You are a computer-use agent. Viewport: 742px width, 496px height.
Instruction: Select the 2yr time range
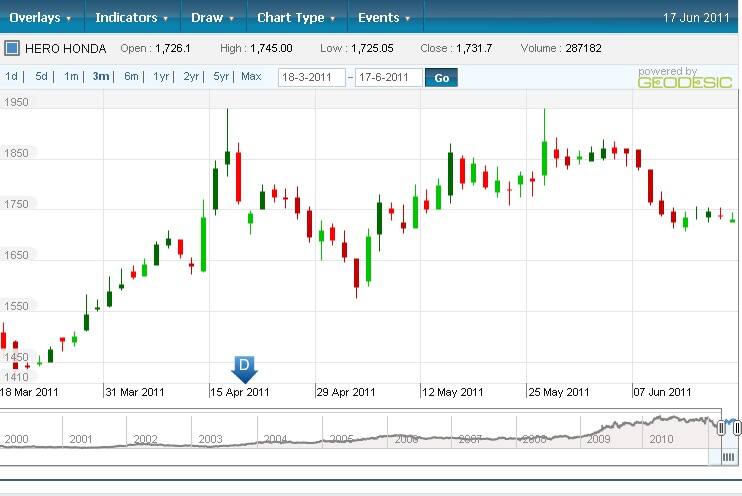[x=191, y=77]
